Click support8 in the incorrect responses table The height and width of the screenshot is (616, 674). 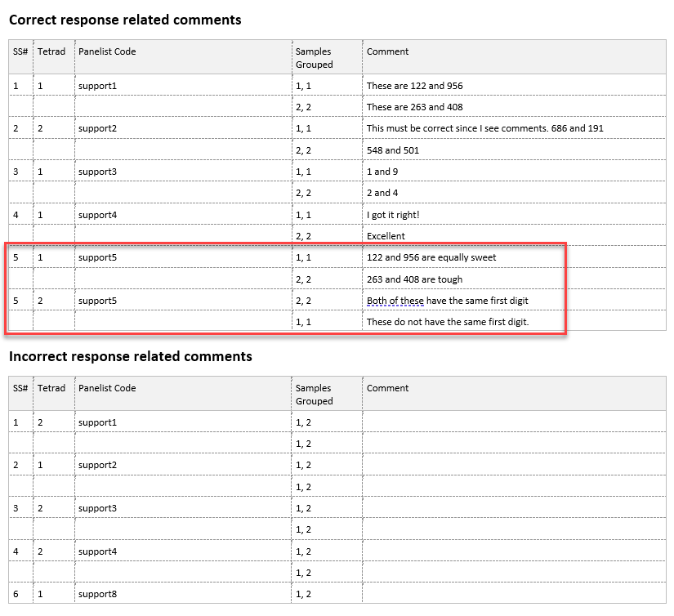[x=97, y=594]
